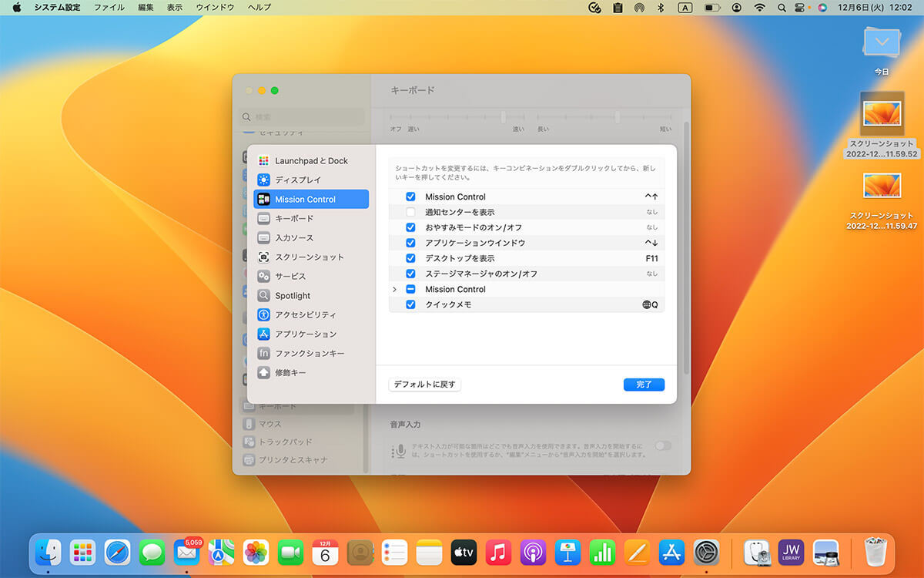
Task: Expand the Mission Control group chevron
Action: (394, 289)
